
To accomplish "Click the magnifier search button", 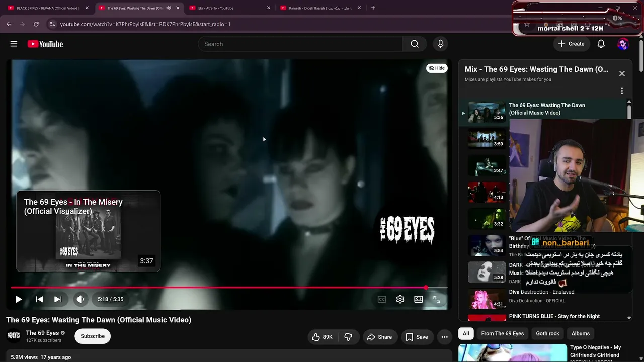I will (x=414, y=44).
